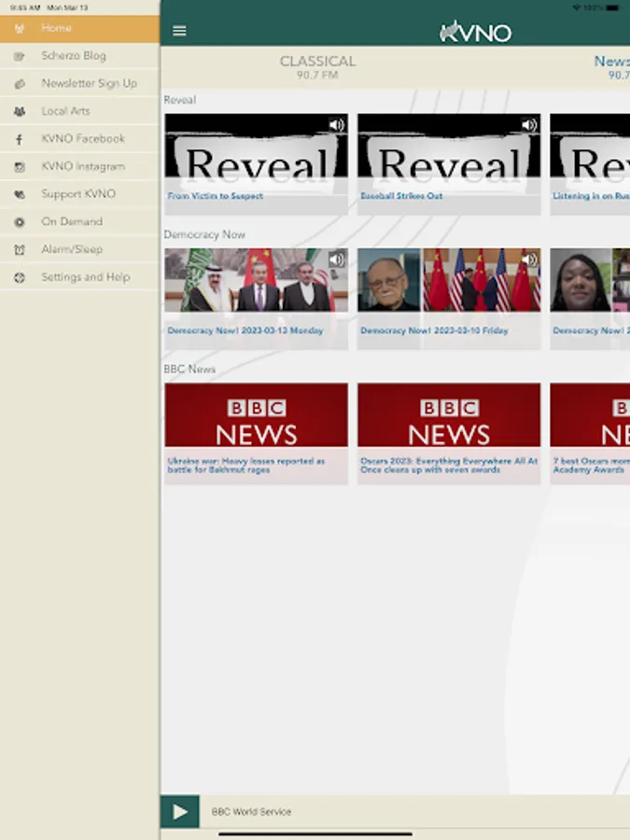Open Local Arts menu item
This screenshot has width=630, height=840.
(x=80, y=111)
